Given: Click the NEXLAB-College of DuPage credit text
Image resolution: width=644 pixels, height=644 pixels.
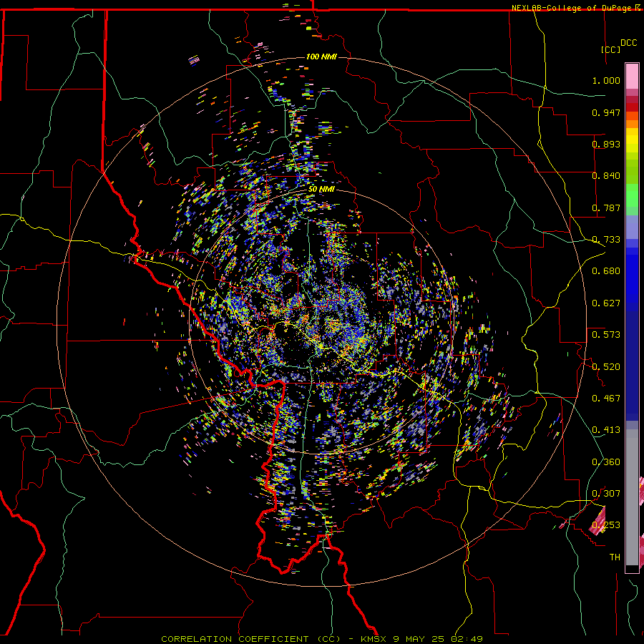Looking at the screenshot, I should coord(575,8).
